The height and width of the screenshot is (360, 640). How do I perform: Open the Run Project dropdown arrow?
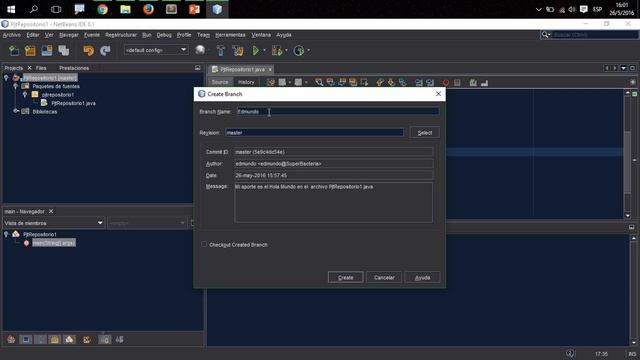(264, 50)
